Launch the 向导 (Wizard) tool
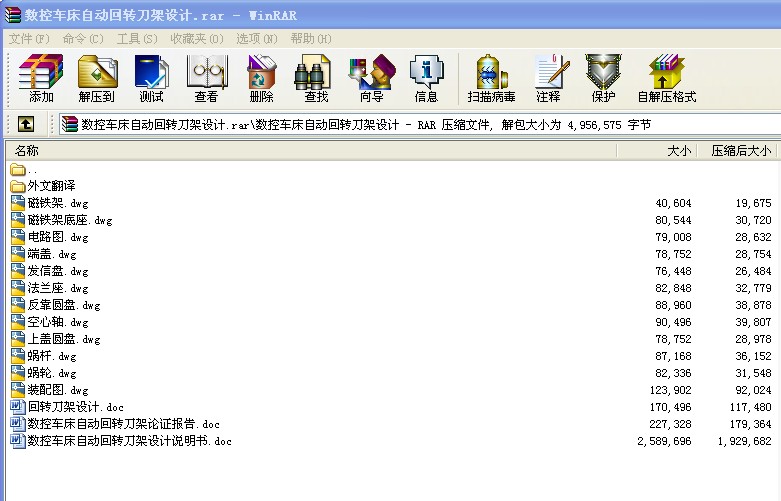The image size is (781, 501). click(x=371, y=78)
